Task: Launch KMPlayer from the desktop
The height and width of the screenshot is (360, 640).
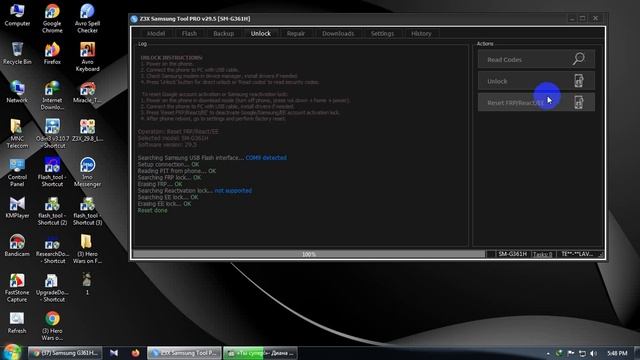Action: [x=17, y=207]
